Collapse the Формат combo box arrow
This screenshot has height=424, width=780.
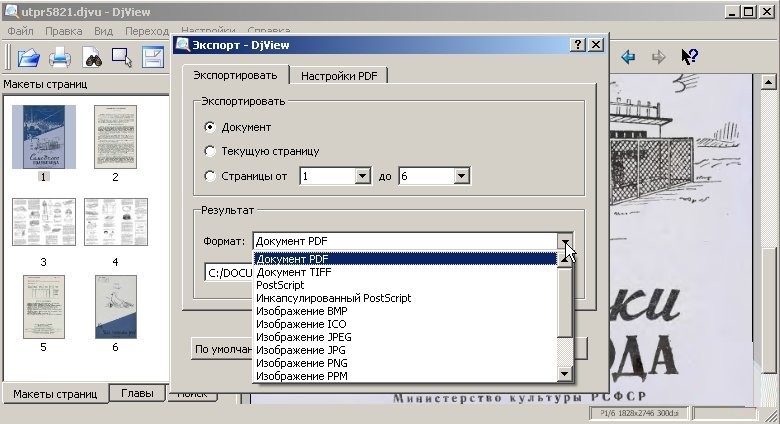coord(566,241)
